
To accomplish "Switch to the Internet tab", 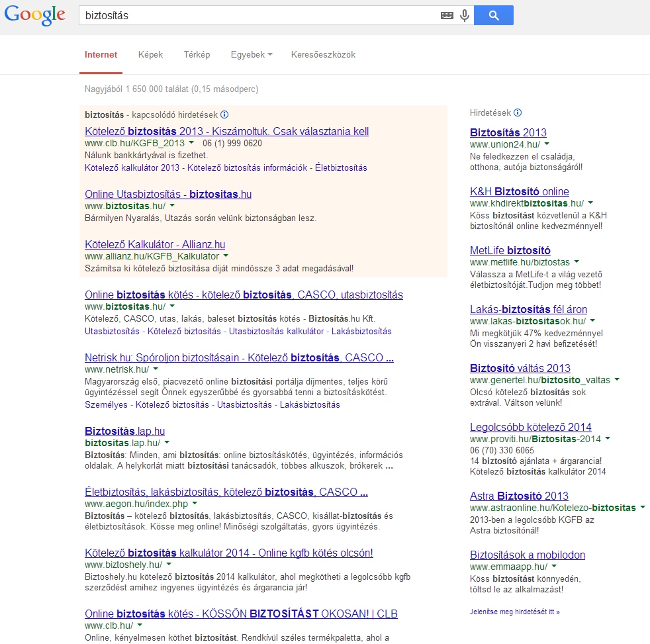I will [x=101, y=55].
